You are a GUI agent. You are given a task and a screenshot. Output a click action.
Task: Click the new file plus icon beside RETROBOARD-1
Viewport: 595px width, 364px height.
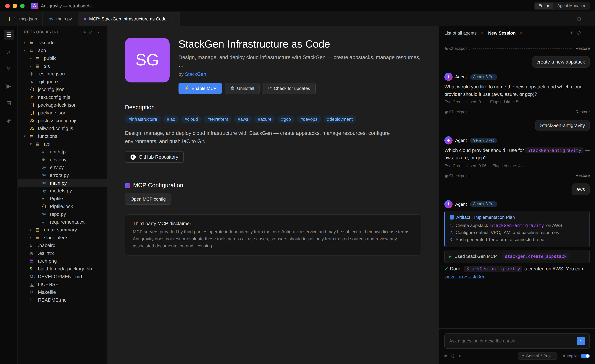click(x=85, y=32)
